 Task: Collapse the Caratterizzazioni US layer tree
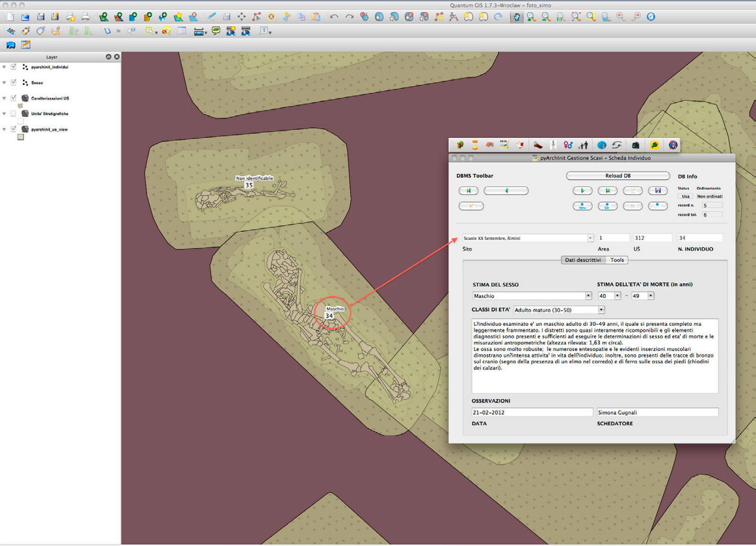pyautogui.click(x=5, y=98)
